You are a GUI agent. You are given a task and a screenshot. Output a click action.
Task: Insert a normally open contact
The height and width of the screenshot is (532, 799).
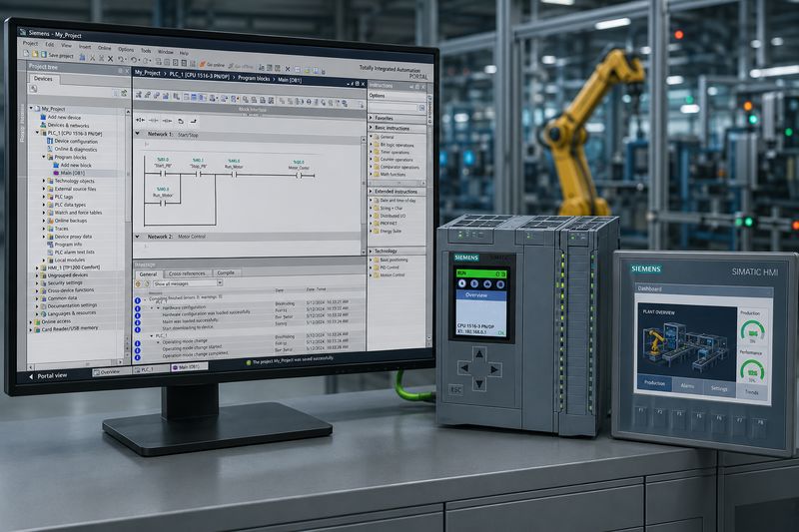[x=140, y=120]
